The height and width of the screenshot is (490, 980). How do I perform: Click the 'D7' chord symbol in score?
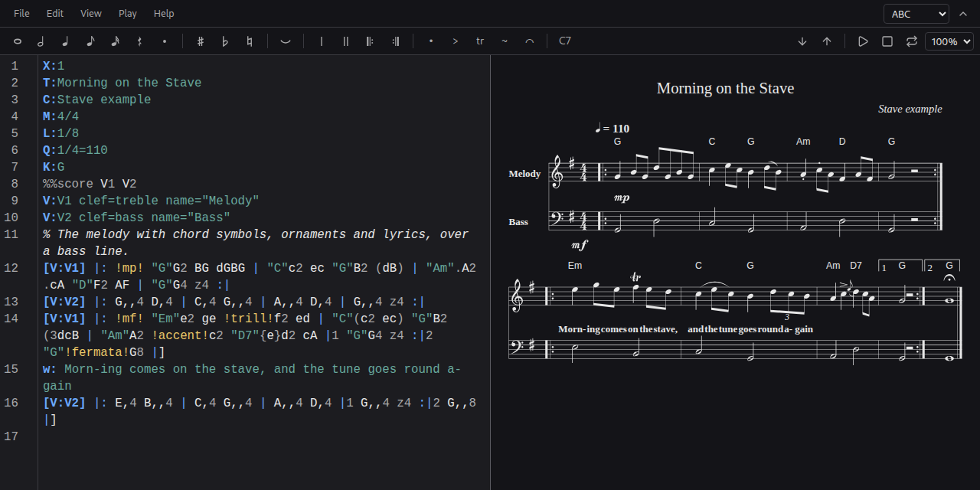[x=856, y=266]
